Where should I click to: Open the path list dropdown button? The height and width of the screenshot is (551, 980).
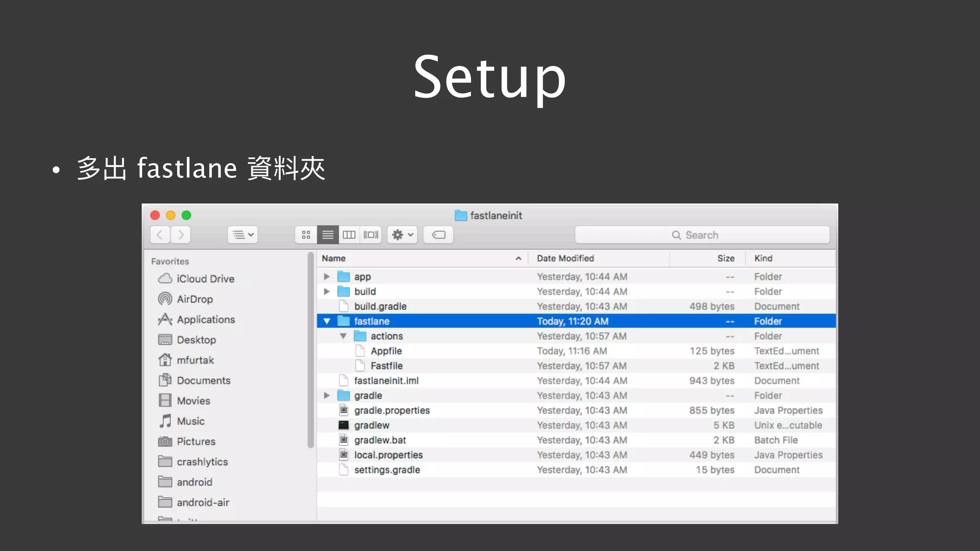pyautogui.click(x=243, y=235)
